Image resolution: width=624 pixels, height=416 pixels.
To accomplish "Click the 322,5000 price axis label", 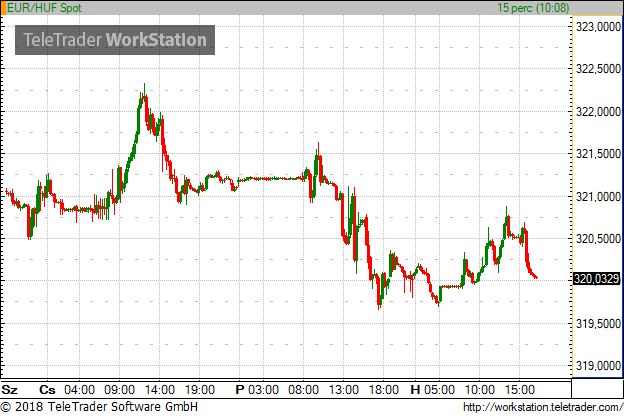I will pyautogui.click(x=598, y=68).
